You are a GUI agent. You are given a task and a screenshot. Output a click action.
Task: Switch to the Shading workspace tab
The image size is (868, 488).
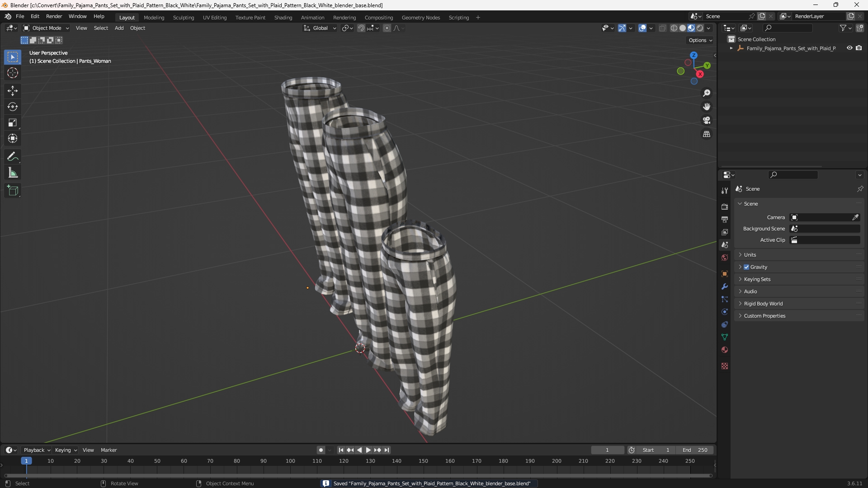[x=283, y=17]
